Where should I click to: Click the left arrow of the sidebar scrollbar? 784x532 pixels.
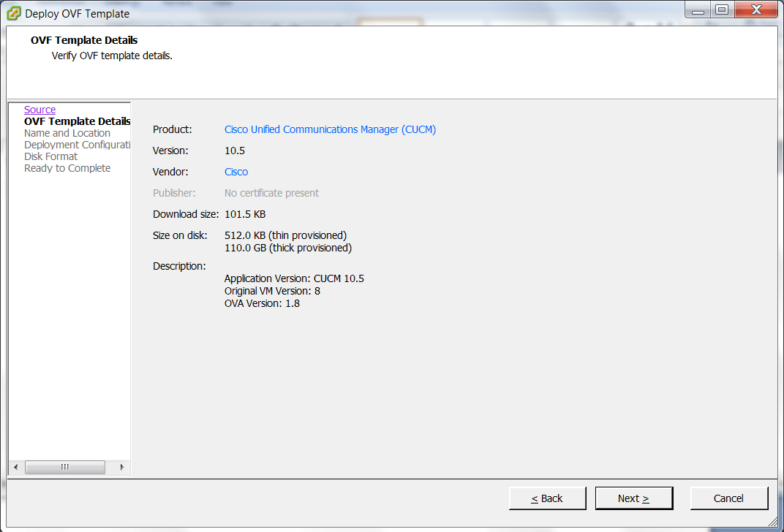(x=16, y=467)
